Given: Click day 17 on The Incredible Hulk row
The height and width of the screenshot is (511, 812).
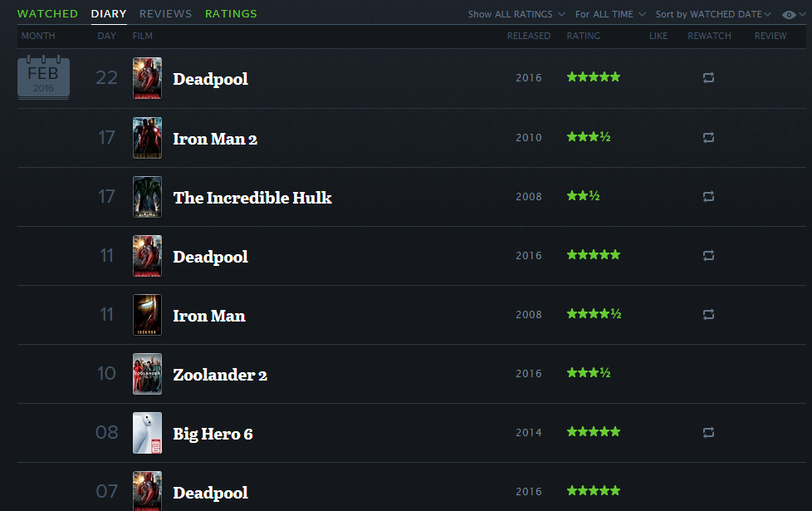Looking at the screenshot, I should tap(106, 196).
